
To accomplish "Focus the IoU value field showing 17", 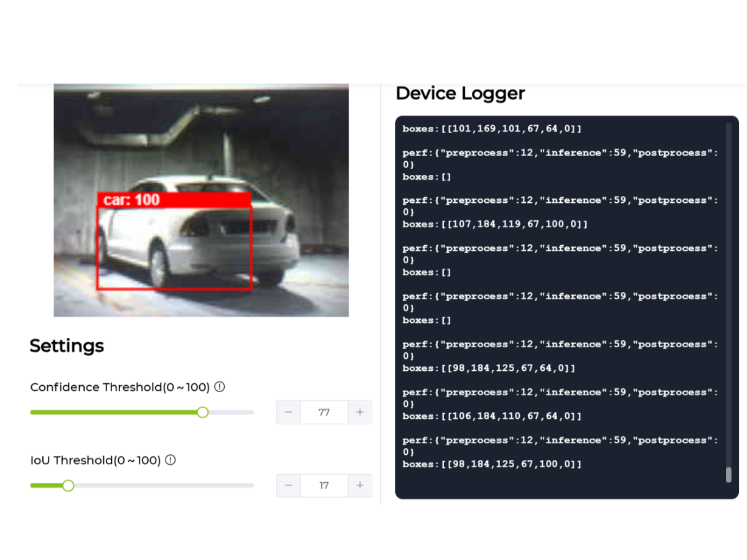I will (324, 485).
